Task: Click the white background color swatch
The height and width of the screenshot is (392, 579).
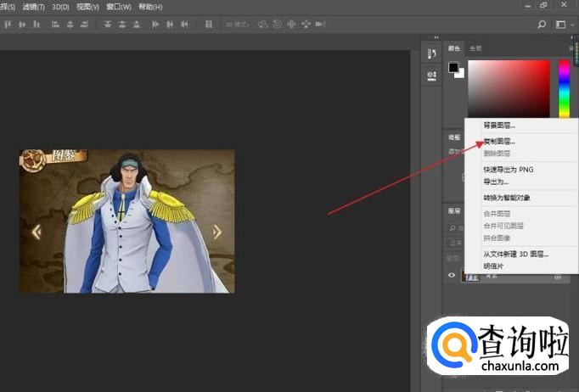Action: [x=459, y=74]
